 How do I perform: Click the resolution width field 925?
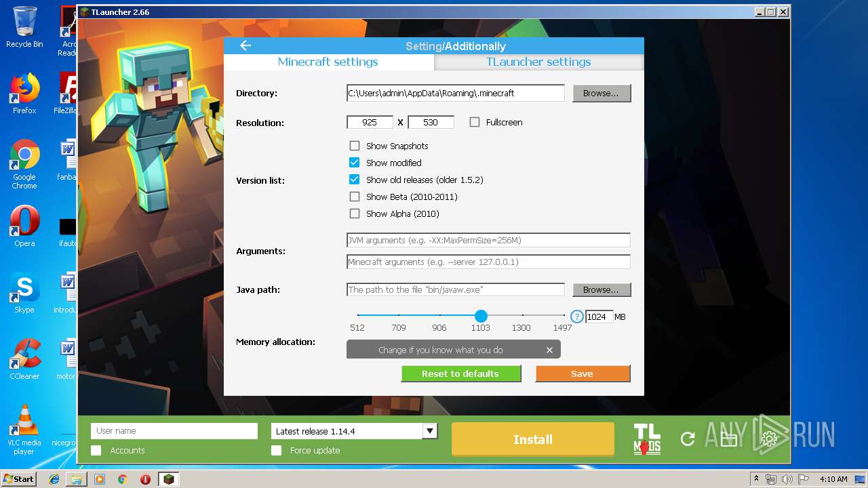pyautogui.click(x=370, y=122)
